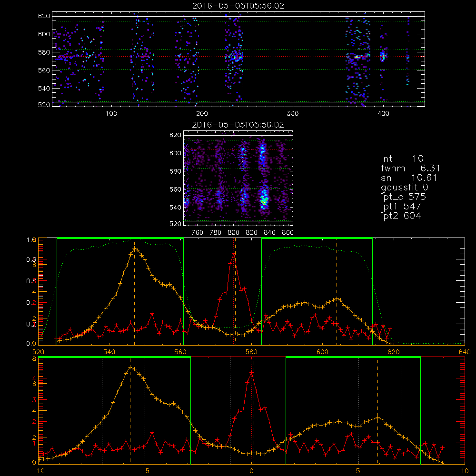Image resolution: width=476 pixels, height=476 pixels.
Task: Click the orange peak near 547 in profile plot
Action: click(x=135, y=249)
